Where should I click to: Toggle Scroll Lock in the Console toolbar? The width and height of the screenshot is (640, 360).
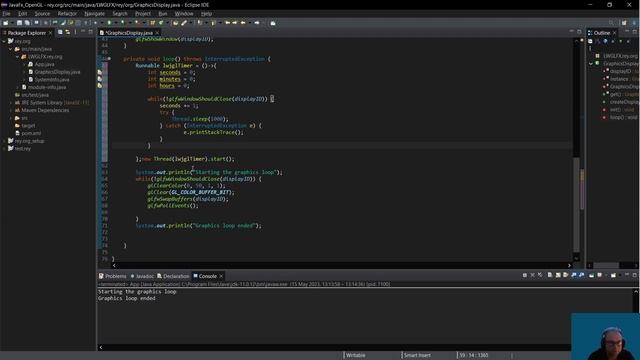[x=558, y=276]
